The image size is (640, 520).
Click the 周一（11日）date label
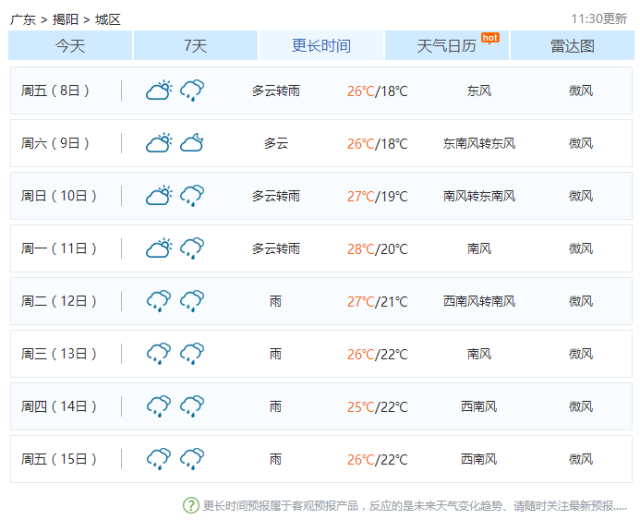coord(59,248)
